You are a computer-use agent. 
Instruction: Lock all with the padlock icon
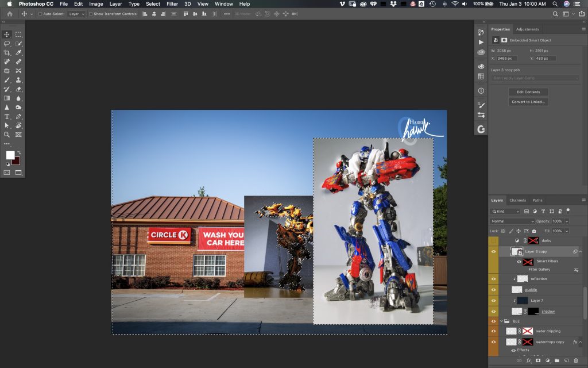click(x=534, y=231)
